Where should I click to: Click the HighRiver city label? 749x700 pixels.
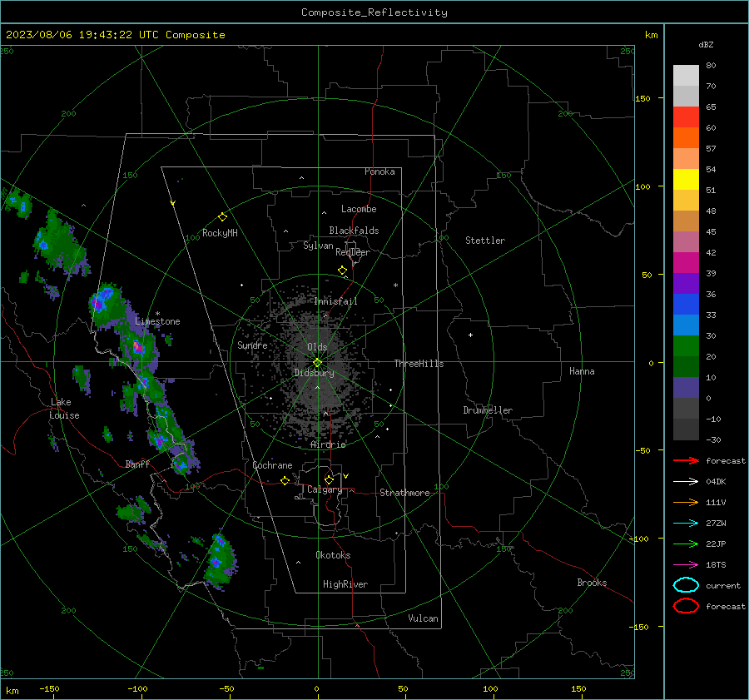click(345, 584)
